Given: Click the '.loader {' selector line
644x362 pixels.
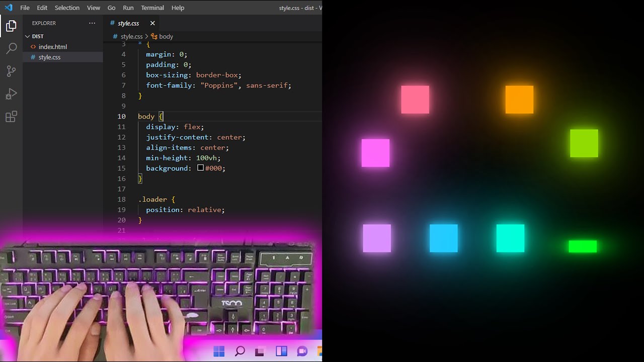Looking at the screenshot, I should click(x=156, y=199).
